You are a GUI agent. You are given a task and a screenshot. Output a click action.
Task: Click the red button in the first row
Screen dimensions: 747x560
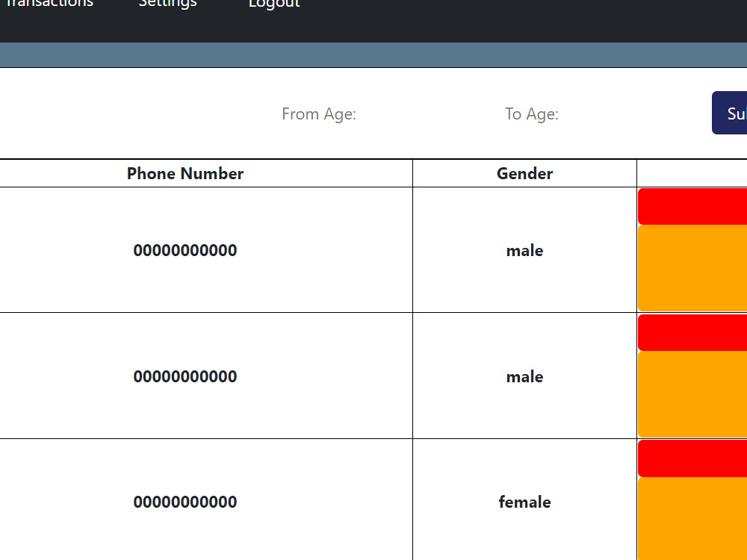pyautogui.click(x=692, y=206)
